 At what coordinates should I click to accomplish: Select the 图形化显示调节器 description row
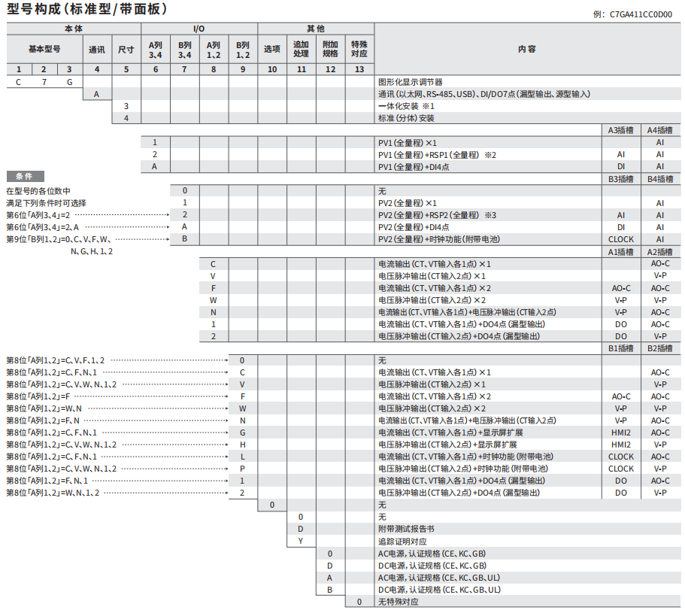(x=410, y=82)
